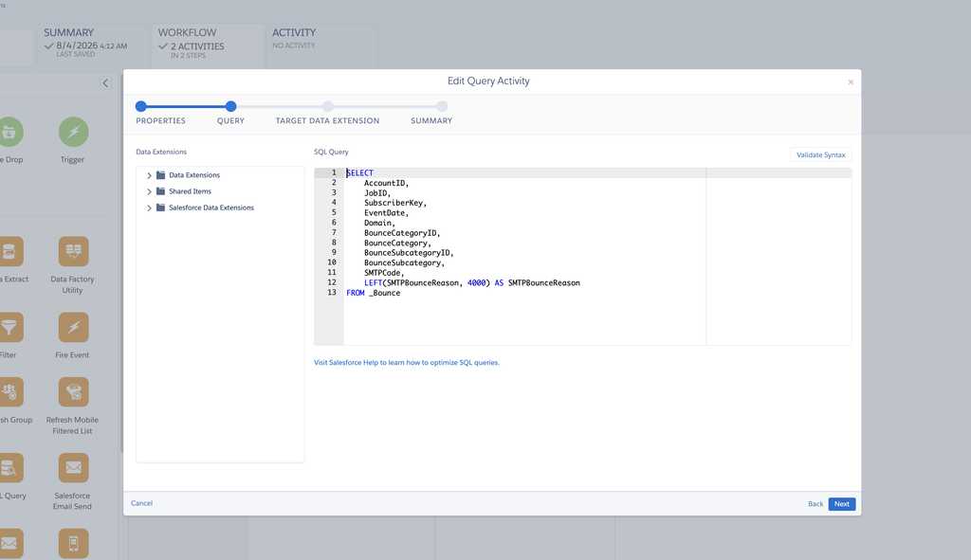The width and height of the screenshot is (971, 560).
Task: Select the Refresh Group activity icon
Action: pos(9,391)
